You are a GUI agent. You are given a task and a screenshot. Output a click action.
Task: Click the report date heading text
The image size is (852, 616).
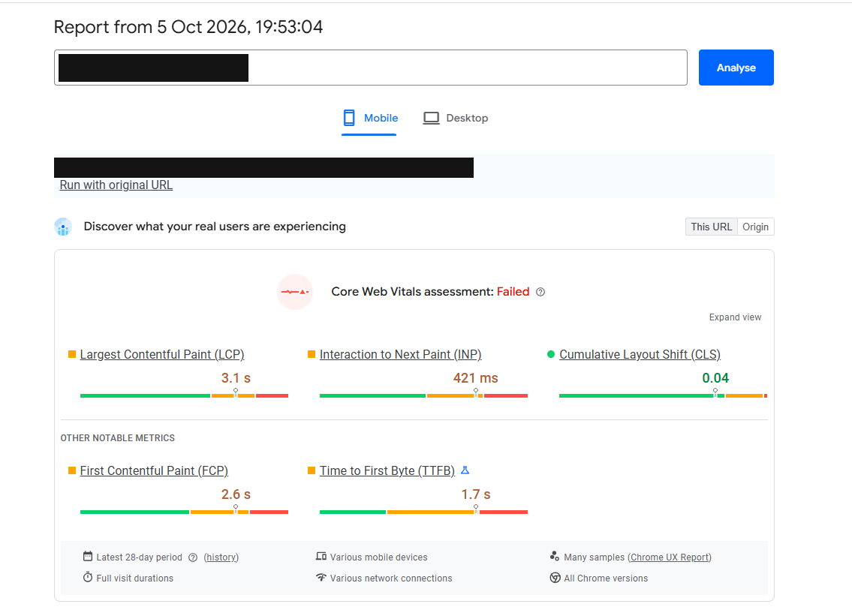(x=188, y=27)
